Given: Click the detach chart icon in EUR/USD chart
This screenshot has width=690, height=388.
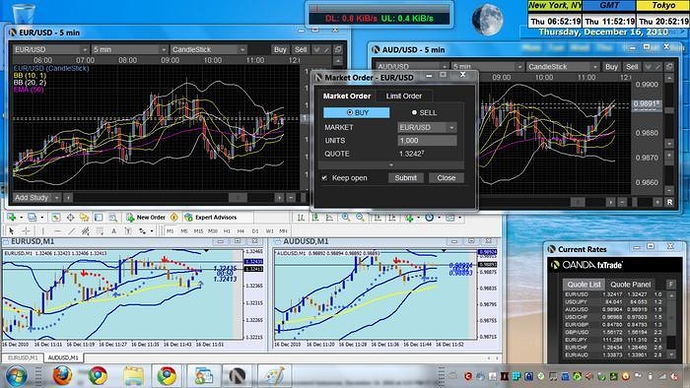Looking at the screenshot, I should coord(338,49).
